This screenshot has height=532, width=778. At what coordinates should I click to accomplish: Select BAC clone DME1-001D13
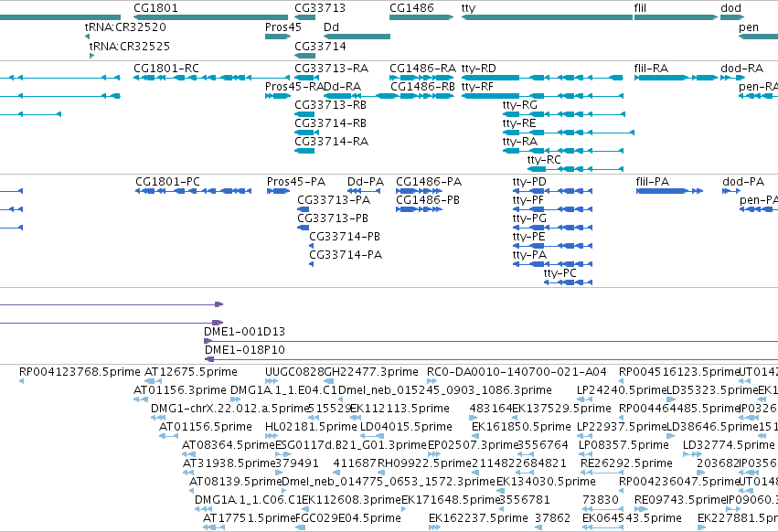pyautogui.click(x=491, y=341)
